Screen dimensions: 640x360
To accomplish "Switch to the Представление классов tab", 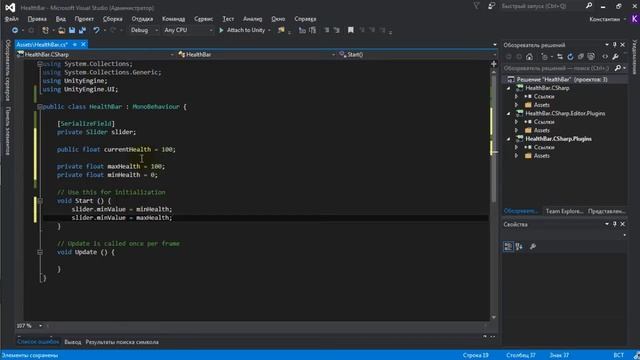I will coord(607,211).
